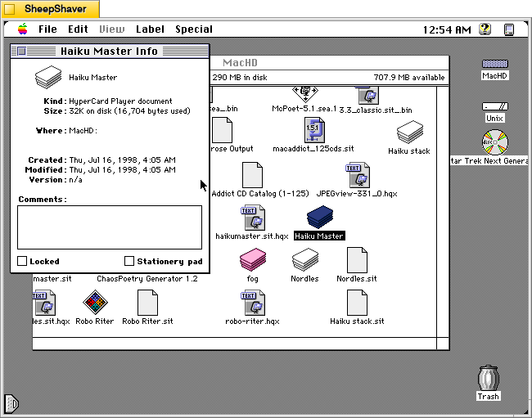The image size is (532, 418).
Task: Select the robo-riter.hqx text icon
Action: [x=253, y=303]
